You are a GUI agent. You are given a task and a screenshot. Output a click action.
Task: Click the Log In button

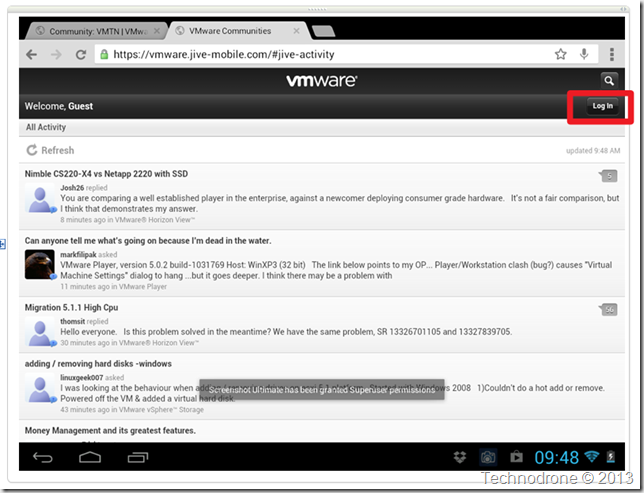602,106
